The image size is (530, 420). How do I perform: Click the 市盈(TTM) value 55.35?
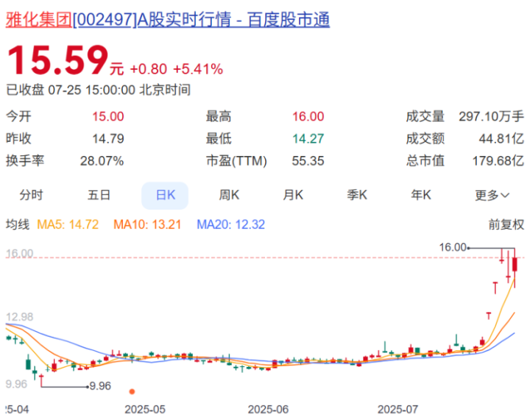click(x=308, y=161)
